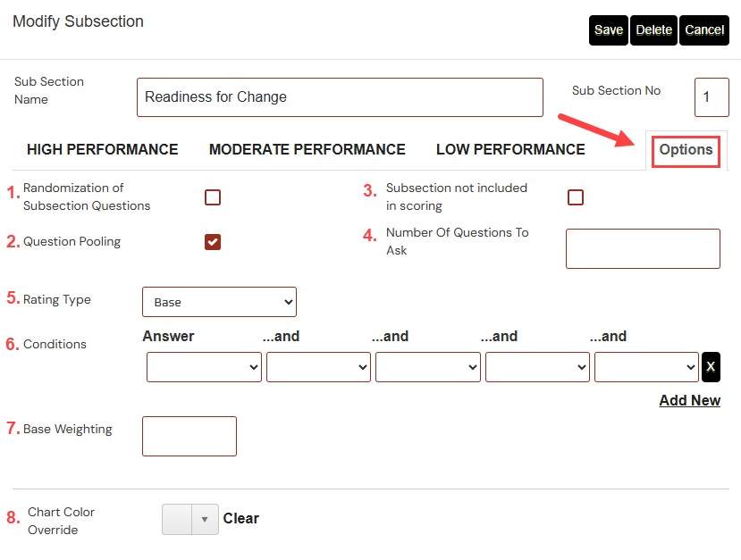Remove condition row with X button

[x=711, y=367]
